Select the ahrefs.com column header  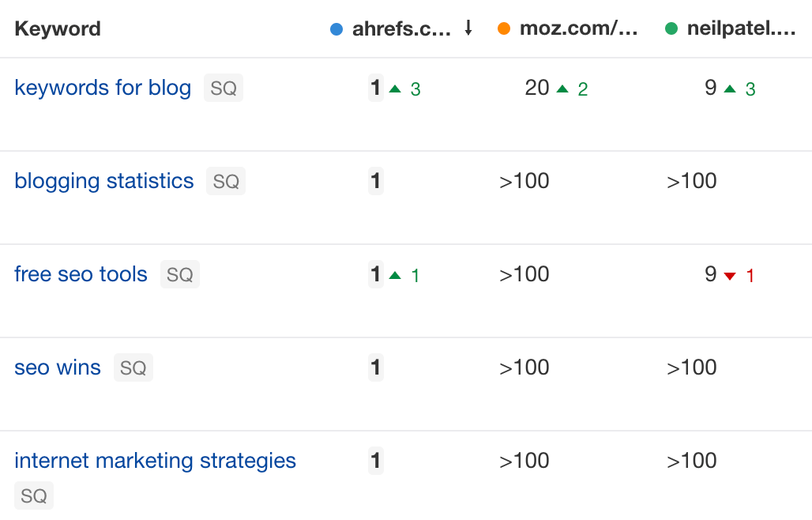(x=403, y=28)
